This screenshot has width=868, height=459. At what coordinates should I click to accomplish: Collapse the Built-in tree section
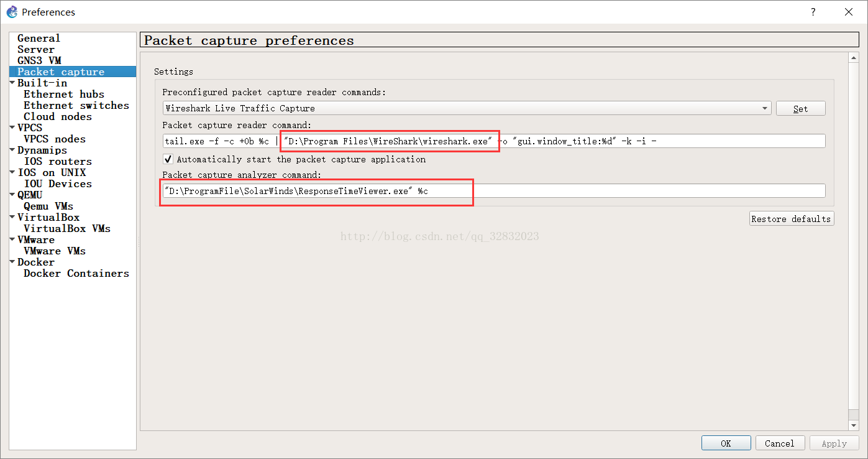12,83
